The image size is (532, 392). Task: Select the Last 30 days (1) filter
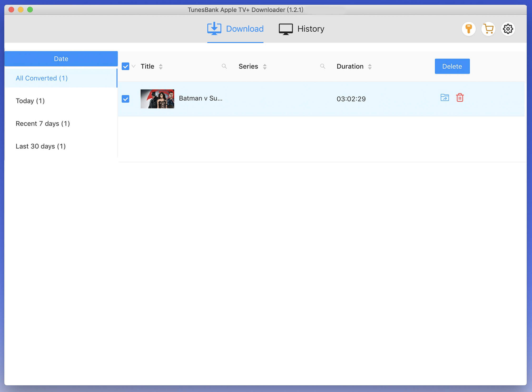pos(40,146)
